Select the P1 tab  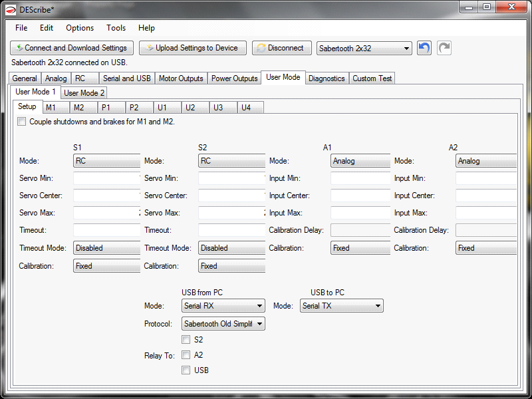click(112, 108)
